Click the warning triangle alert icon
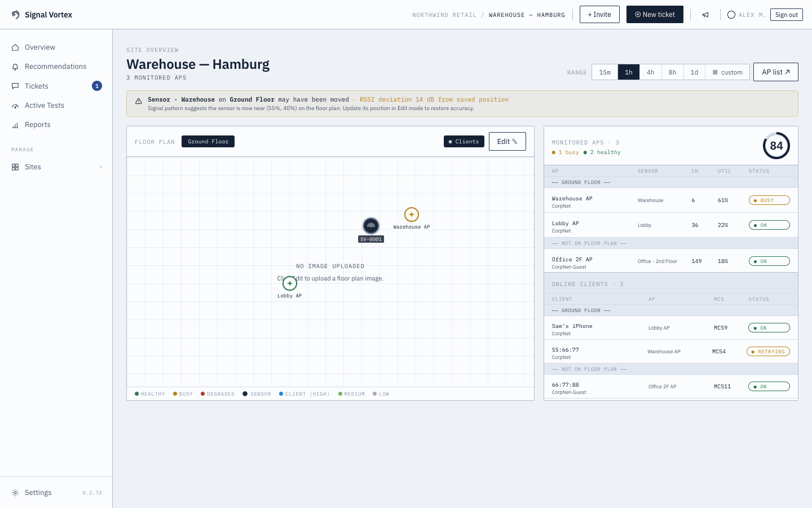The height and width of the screenshot is (508, 812). (x=139, y=101)
